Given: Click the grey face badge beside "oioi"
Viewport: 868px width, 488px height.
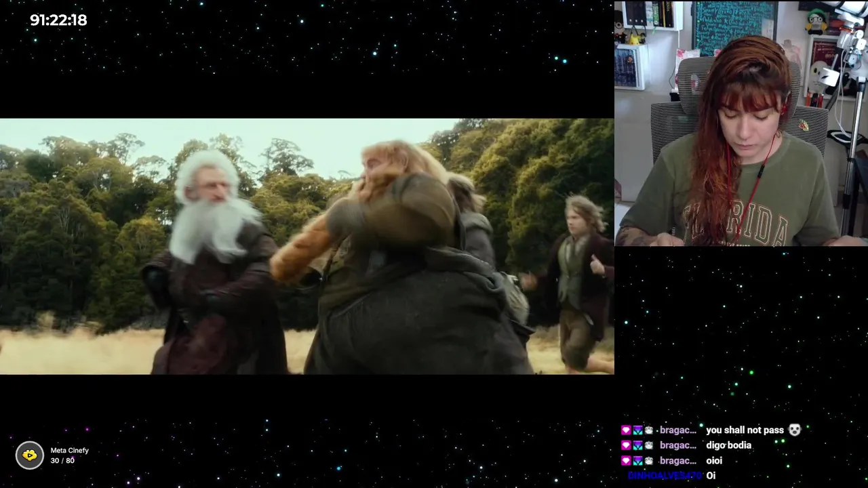Looking at the screenshot, I should (x=649, y=461).
